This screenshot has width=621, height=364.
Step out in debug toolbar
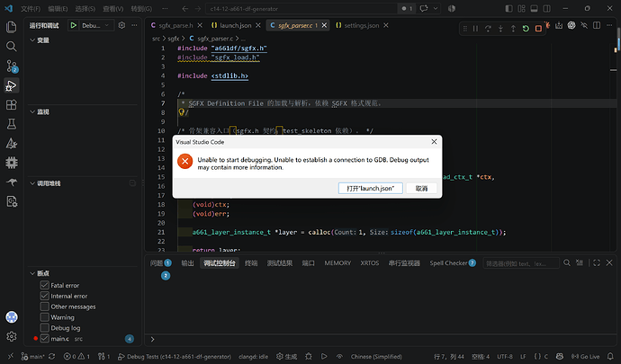(513, 29)
